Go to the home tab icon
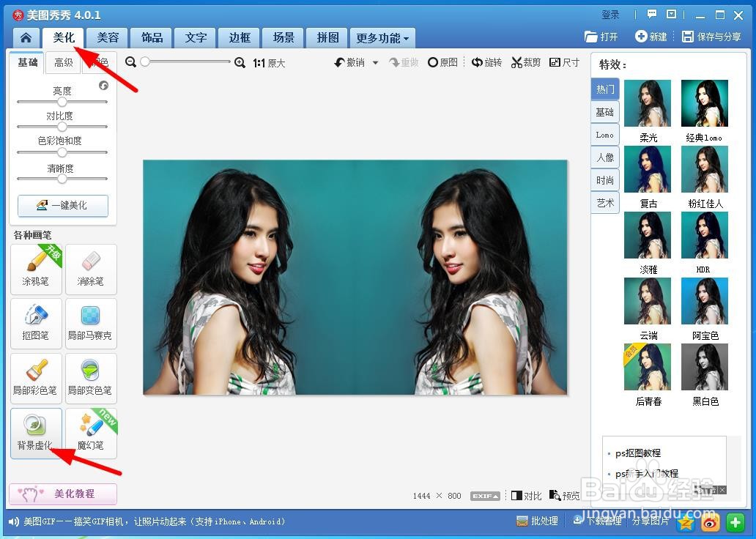The width and height of the screenshot is (756, 539). (26, 37)
